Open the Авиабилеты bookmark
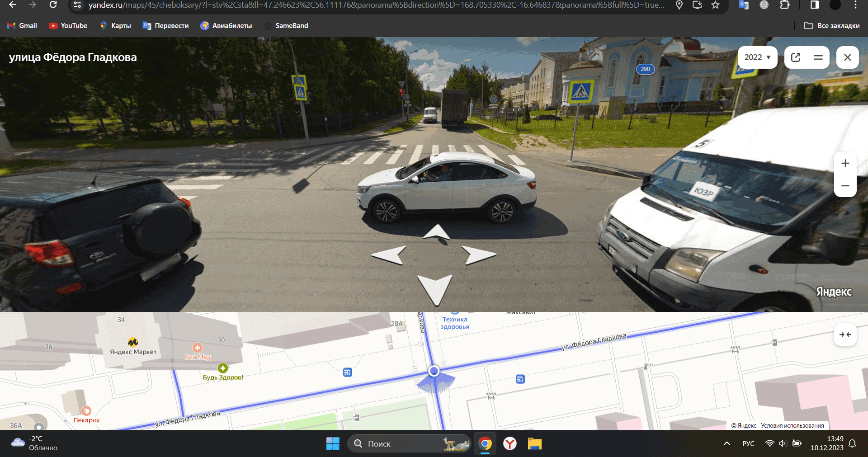868x457 pixels. [226, 26]
